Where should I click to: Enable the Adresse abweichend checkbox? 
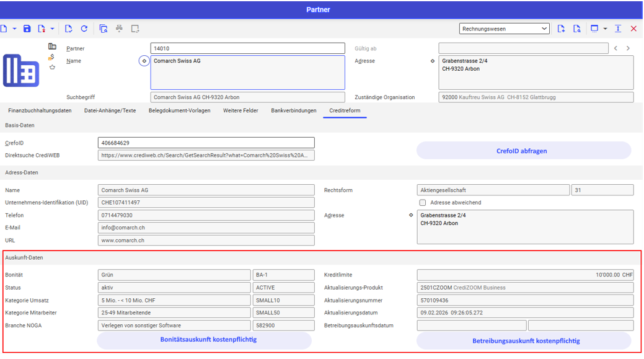click(x=423, y=203)
